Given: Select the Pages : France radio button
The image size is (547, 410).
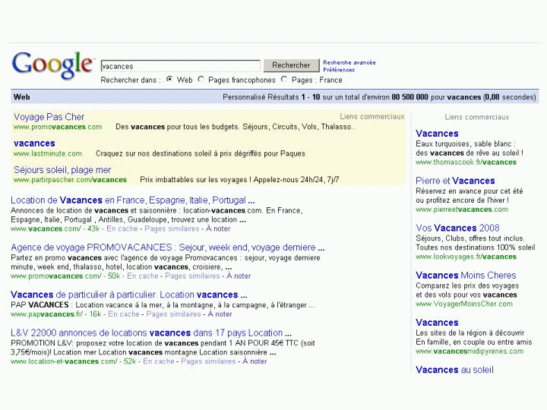Looking at the screenshot, I should [x=284, y=79].
